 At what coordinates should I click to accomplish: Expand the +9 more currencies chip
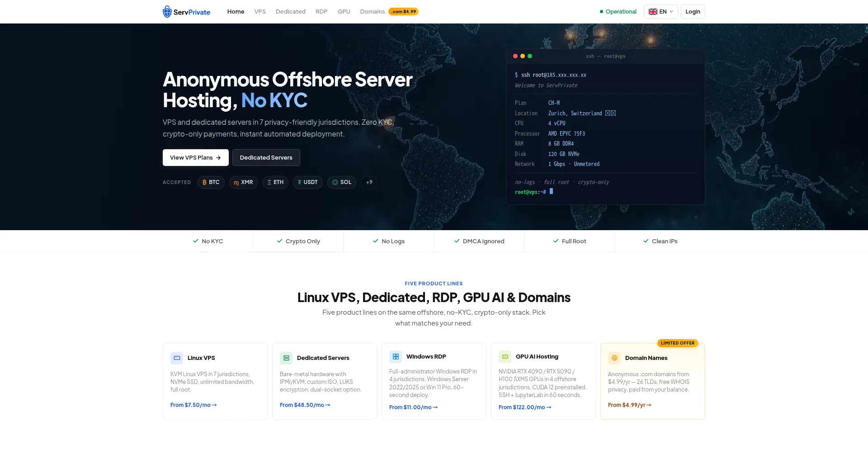point(369,182)
